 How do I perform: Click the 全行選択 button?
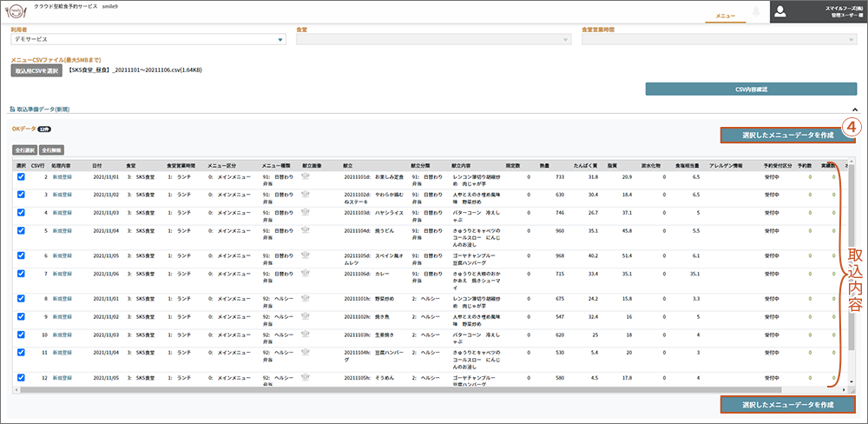pos(25,149)
